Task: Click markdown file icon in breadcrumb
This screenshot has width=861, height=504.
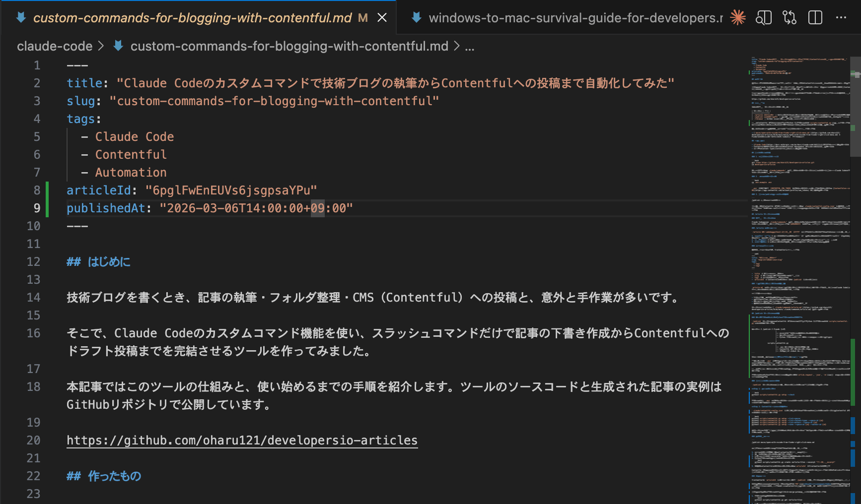Action: [118, 46]
